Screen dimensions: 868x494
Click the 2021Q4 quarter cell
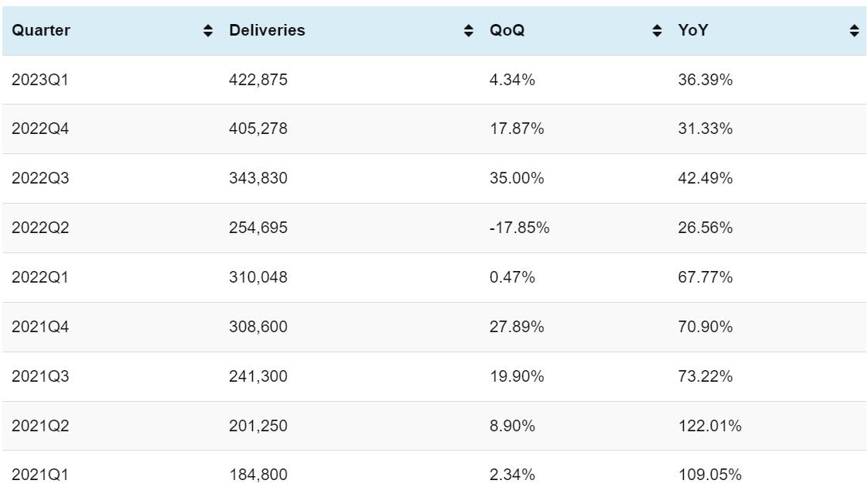[x=40, y=328]
